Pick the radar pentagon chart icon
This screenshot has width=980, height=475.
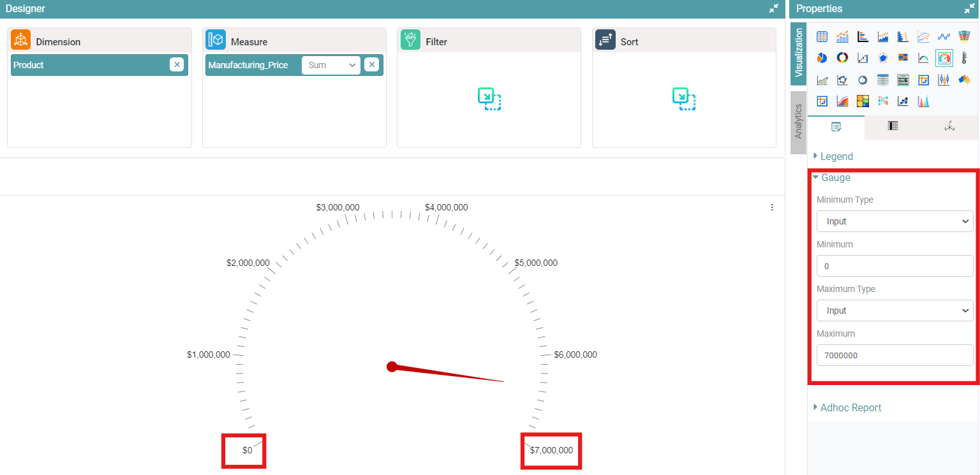coord(883,58)
